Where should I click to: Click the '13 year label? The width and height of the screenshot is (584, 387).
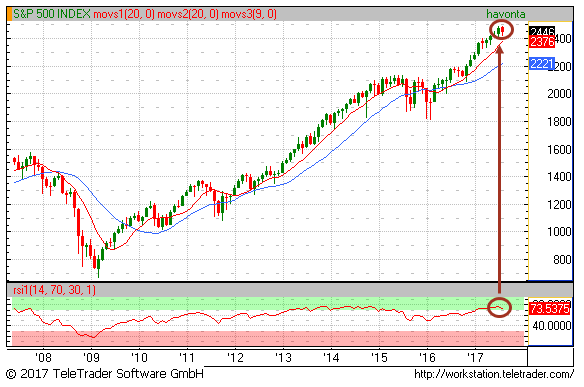pos(283,358)
